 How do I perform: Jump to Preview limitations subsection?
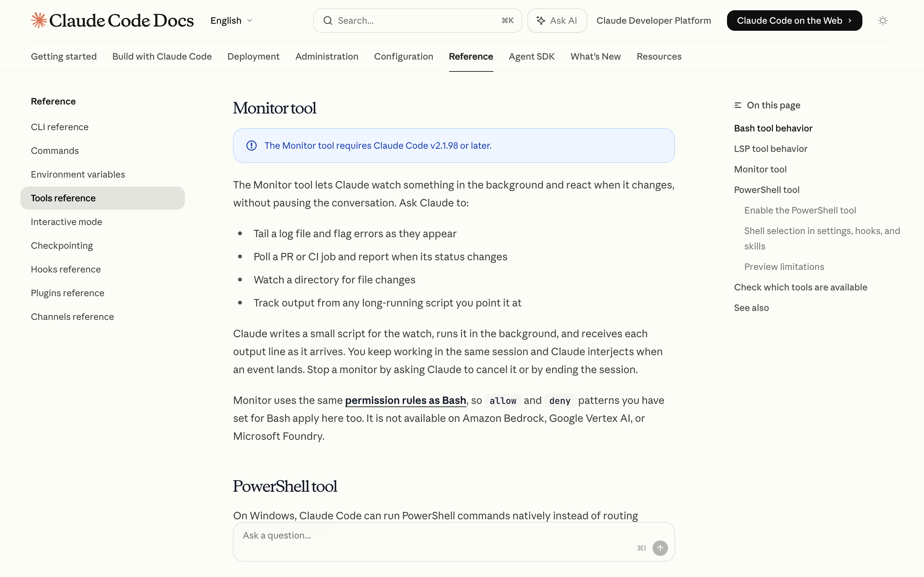pos(784,267)
